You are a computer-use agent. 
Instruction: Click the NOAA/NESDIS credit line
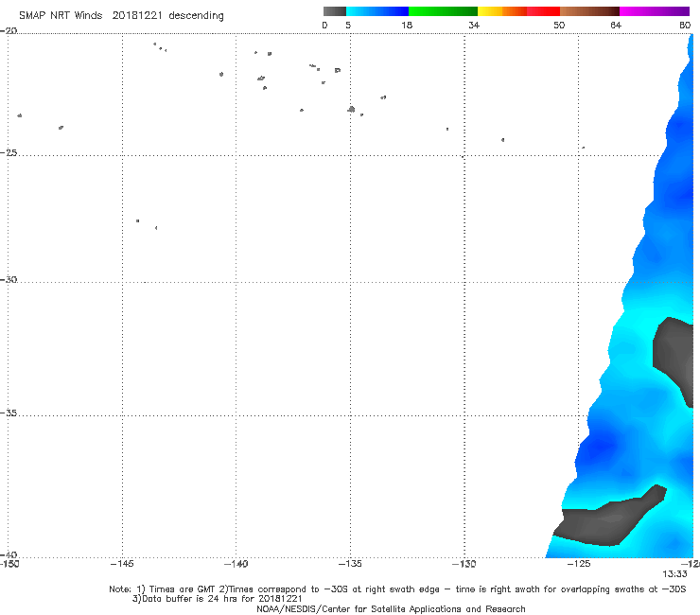tap(391, 609)
